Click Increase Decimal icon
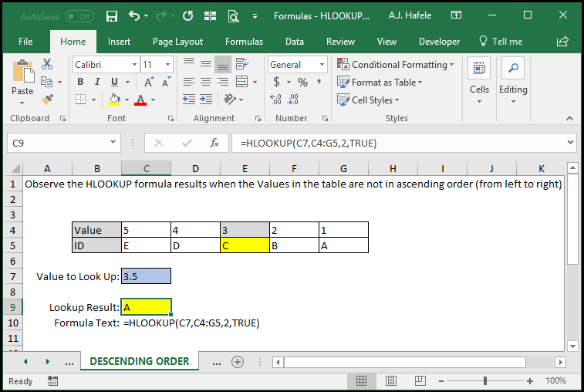The height and width of the screenshot is (392, 584). coord(276,99)
